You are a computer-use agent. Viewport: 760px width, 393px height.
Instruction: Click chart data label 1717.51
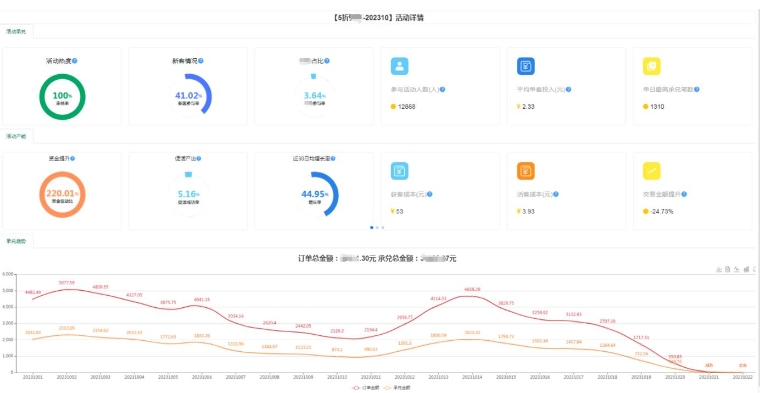[x=641, y=337]
